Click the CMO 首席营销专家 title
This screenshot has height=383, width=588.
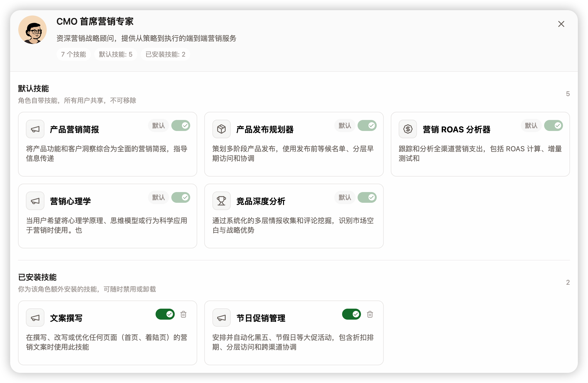95,21
